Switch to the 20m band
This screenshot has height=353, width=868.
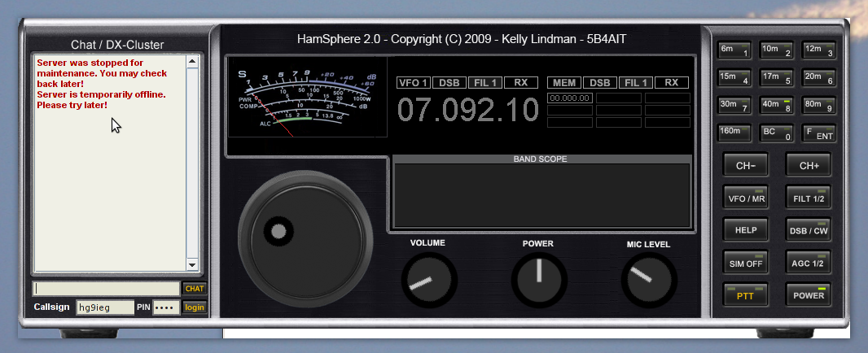pos(818,77)
